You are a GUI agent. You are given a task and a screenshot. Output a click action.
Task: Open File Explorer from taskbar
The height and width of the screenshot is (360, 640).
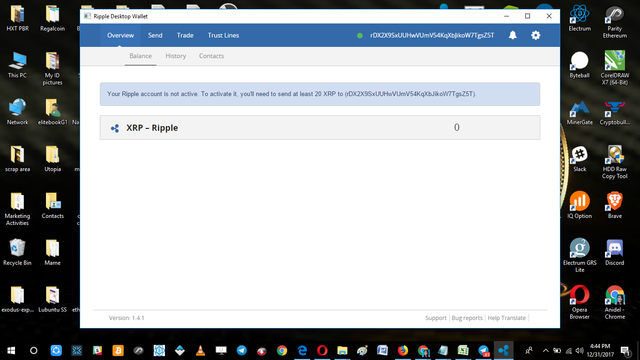click(342, 351)
